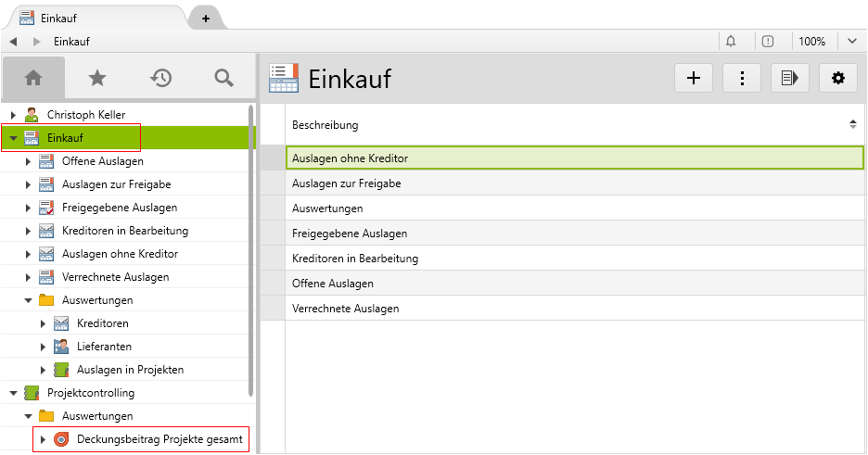This screenshot has height=455, width=868.
Task: Open the history clock icon
Action: click(161, 79)
